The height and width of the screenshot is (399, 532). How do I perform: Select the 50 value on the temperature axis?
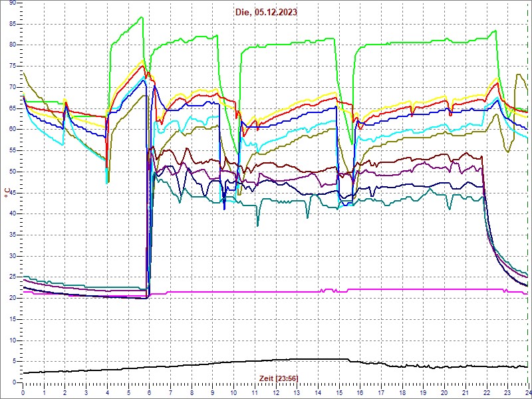[12, 172]
